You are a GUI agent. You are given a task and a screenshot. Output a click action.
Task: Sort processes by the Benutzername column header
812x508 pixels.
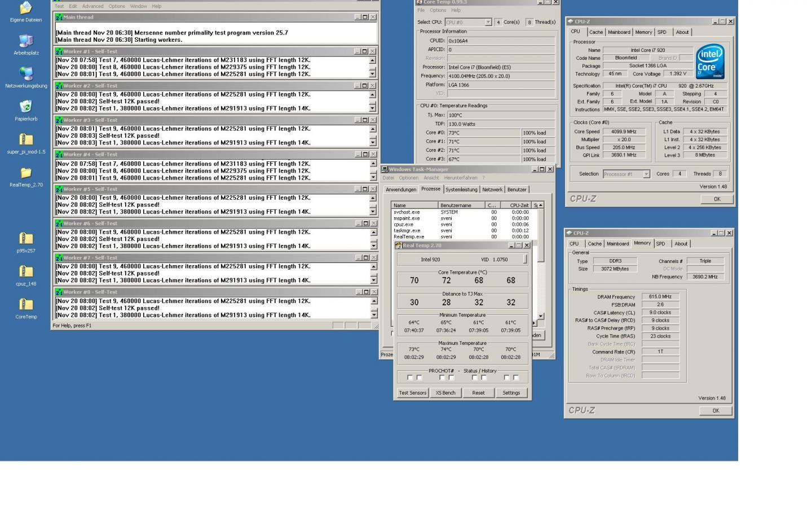coord(461,205)
